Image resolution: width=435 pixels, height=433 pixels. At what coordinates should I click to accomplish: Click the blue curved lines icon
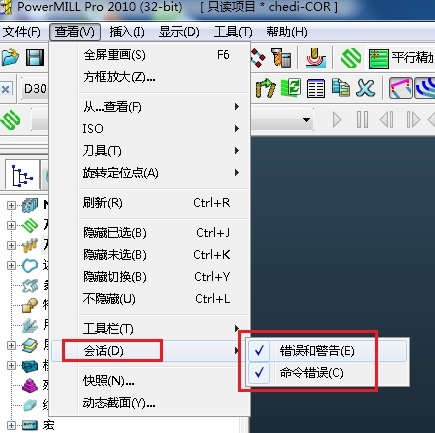pyautogui.click(x=425, y=88)
